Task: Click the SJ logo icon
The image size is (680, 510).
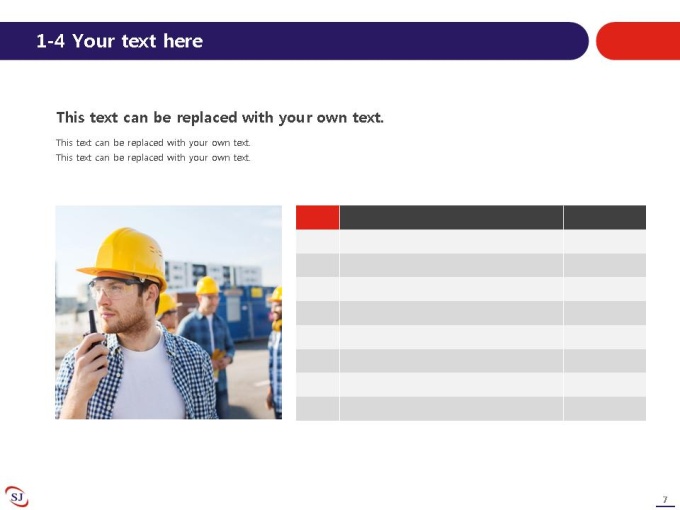Action: coord(16,496)
